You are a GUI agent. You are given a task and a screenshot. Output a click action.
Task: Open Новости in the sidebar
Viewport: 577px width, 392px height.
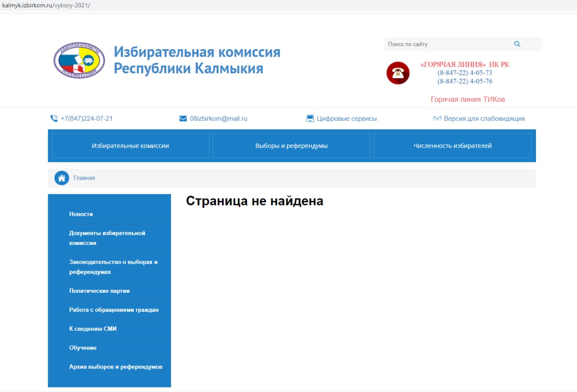click(81, 214)
